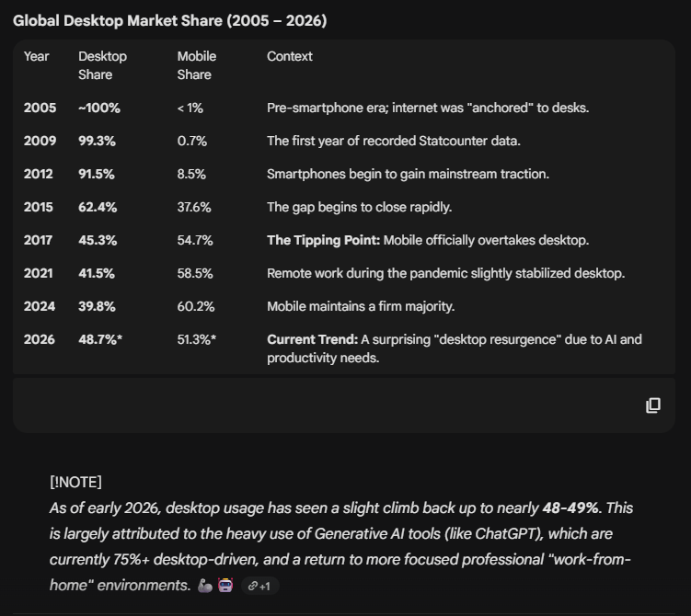The image size is (691, 616).
Task: Click the 60.2% mobile share cell
Action: pyautogui.click(x=195, y=306)
